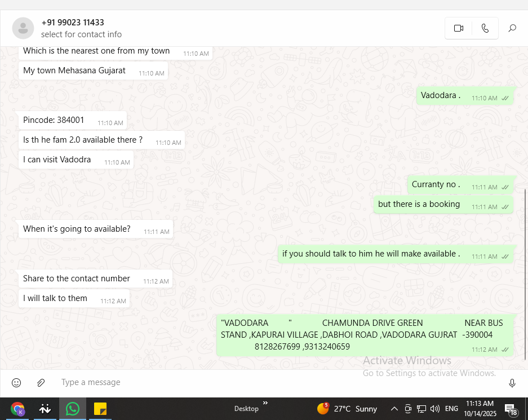528x420 pixels.
Task: Select 'My town Mehasana Gujarat' message
Action: (94, 70)
